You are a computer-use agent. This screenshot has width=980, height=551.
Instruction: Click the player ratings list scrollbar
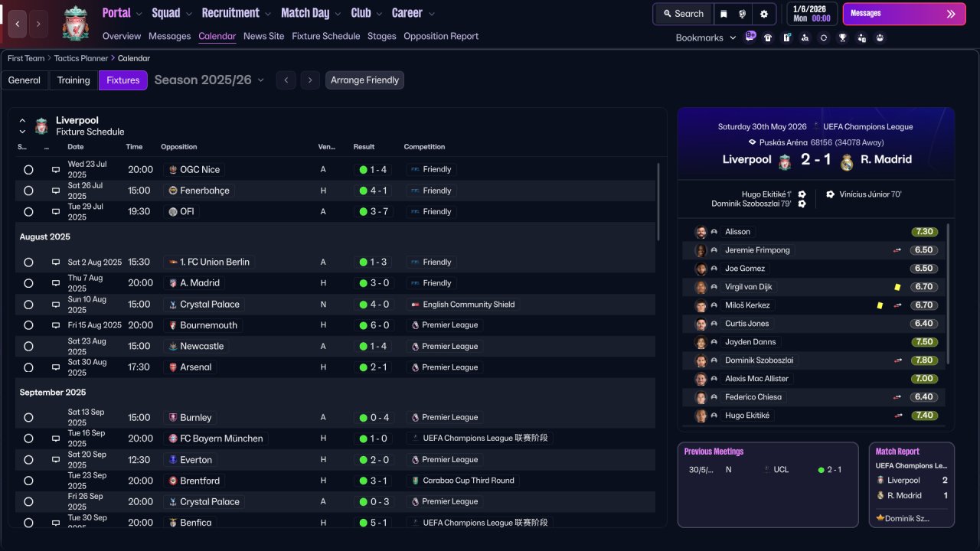click(949, 294)
